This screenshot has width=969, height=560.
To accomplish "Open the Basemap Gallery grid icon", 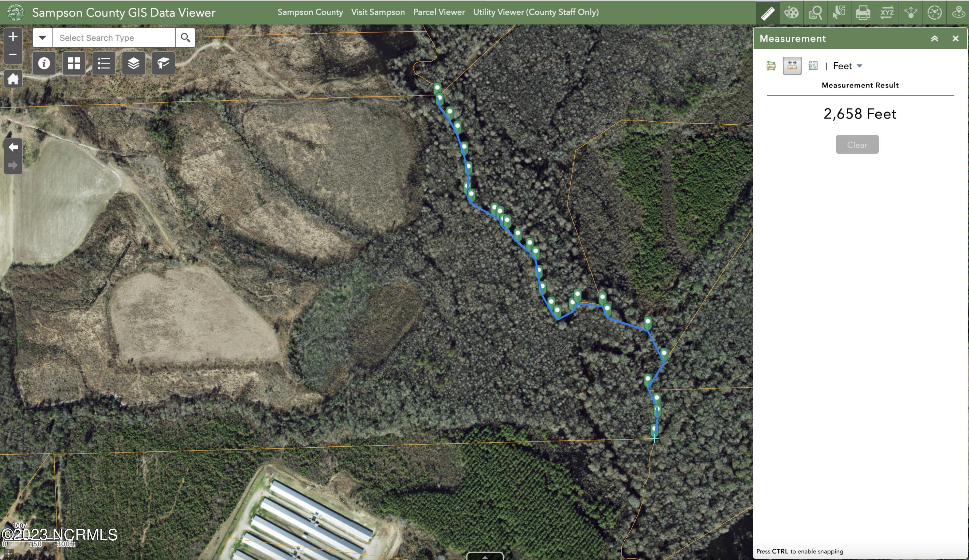I will [x=74, y=63].
